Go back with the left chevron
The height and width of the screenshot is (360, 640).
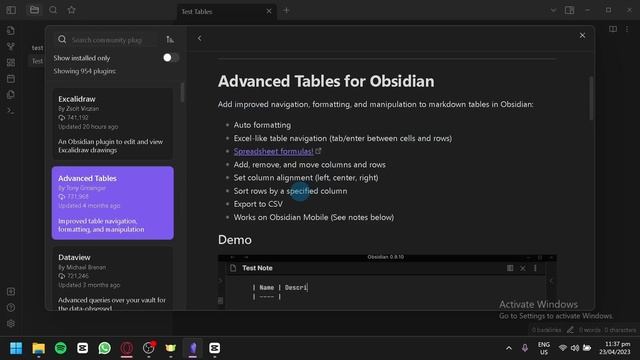coord(200,38)
